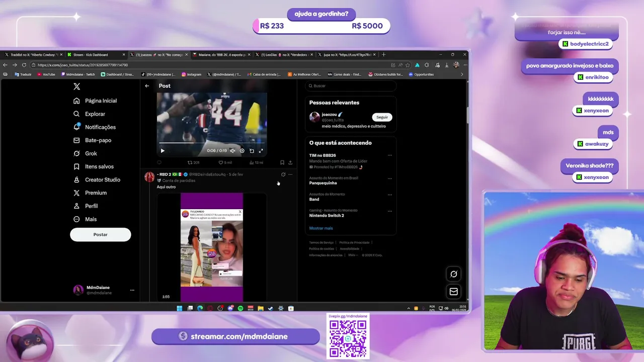Open the Panquequinha trending topic

(x=323, y=183)
